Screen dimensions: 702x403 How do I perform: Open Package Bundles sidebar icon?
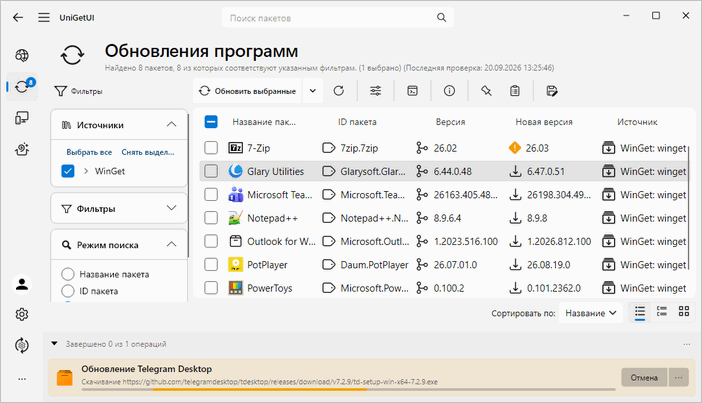(22, 149)
